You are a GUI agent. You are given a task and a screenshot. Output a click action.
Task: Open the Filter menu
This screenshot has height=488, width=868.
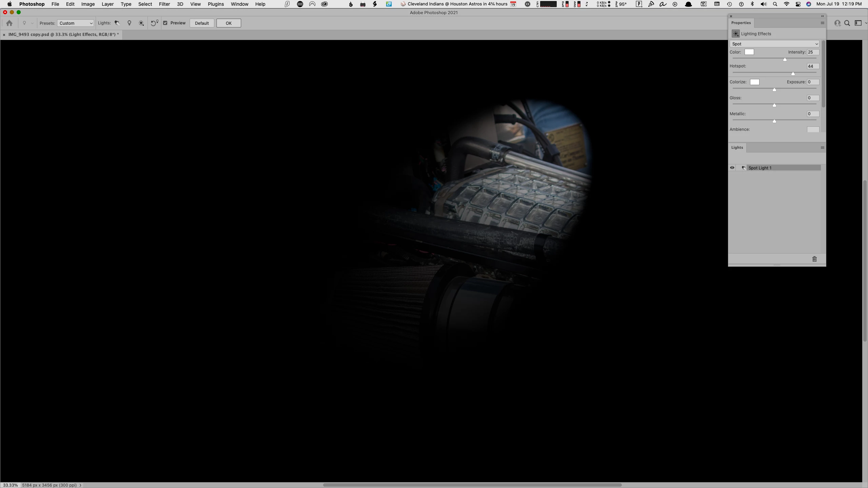tap(164, 4)
